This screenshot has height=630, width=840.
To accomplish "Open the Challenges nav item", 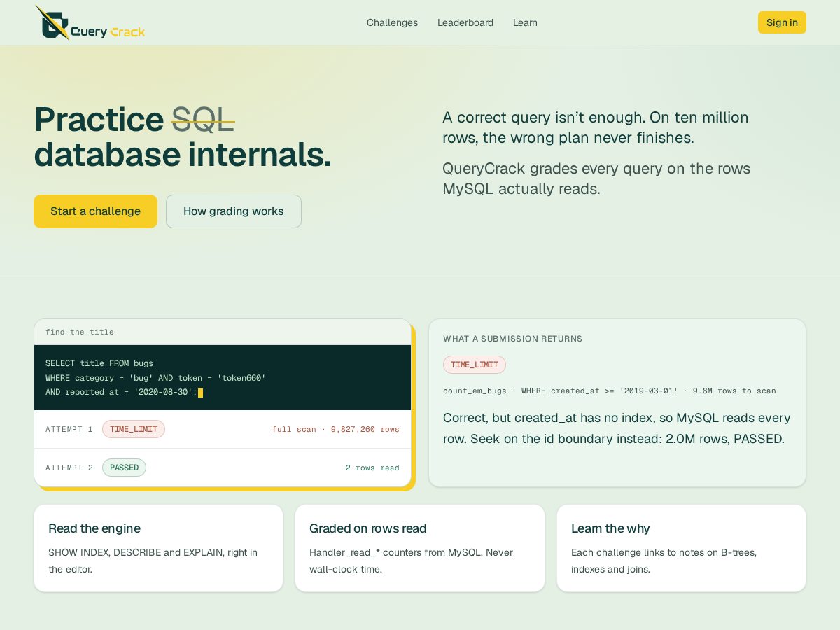I will (392, 22).
